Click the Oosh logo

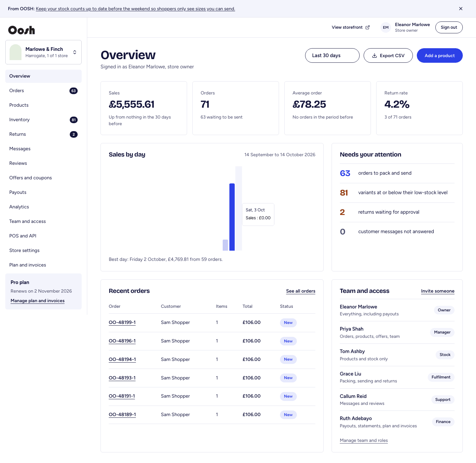point(21,30)
